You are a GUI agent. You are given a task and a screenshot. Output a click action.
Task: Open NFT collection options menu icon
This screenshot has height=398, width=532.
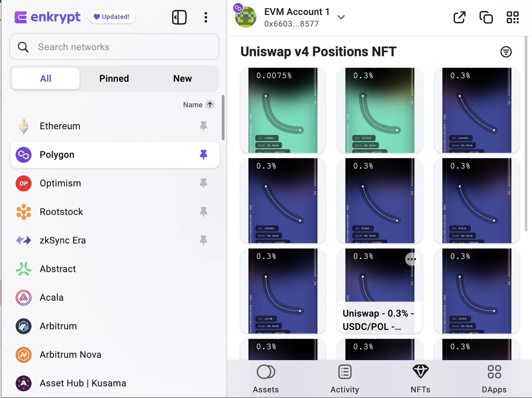(x=506, y=52)
